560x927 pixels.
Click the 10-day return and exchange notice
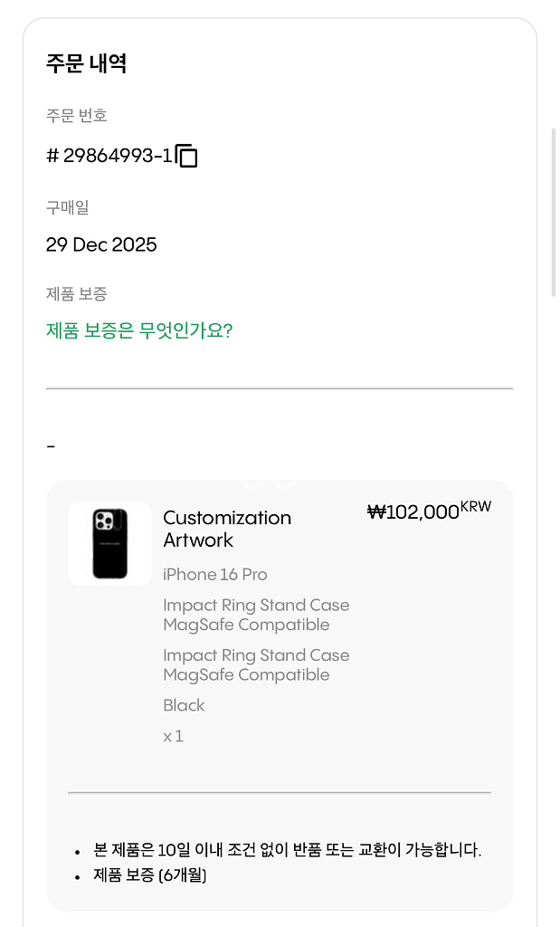(x=288, y=850)
